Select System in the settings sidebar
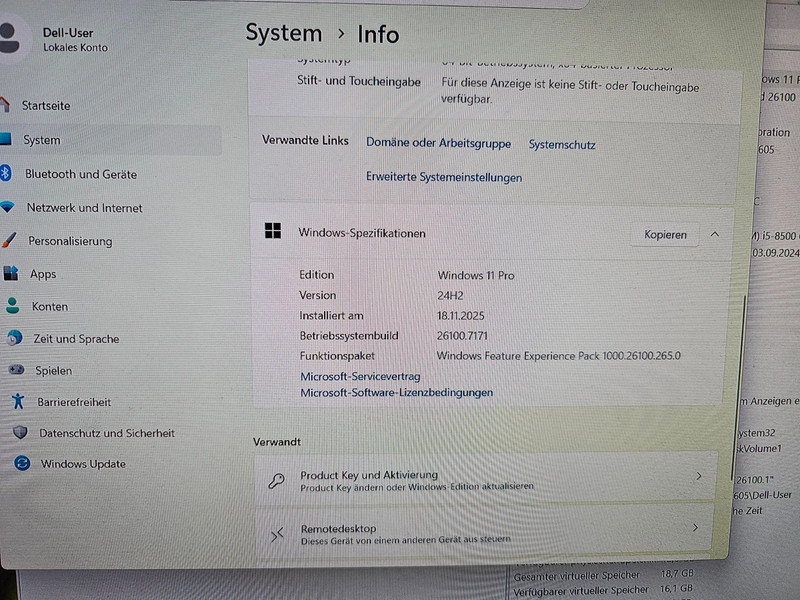Viewport: 800px width, 600px height. point(42,140)
